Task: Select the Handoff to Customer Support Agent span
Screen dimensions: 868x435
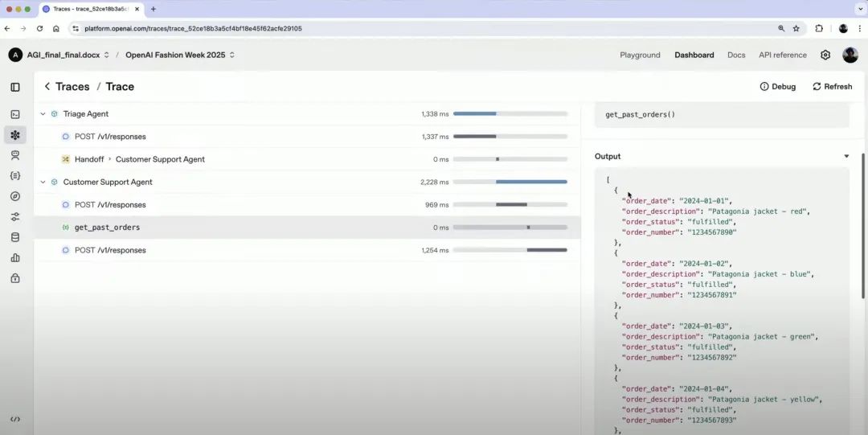Action: pyautogui.click(x=307, y=159)
